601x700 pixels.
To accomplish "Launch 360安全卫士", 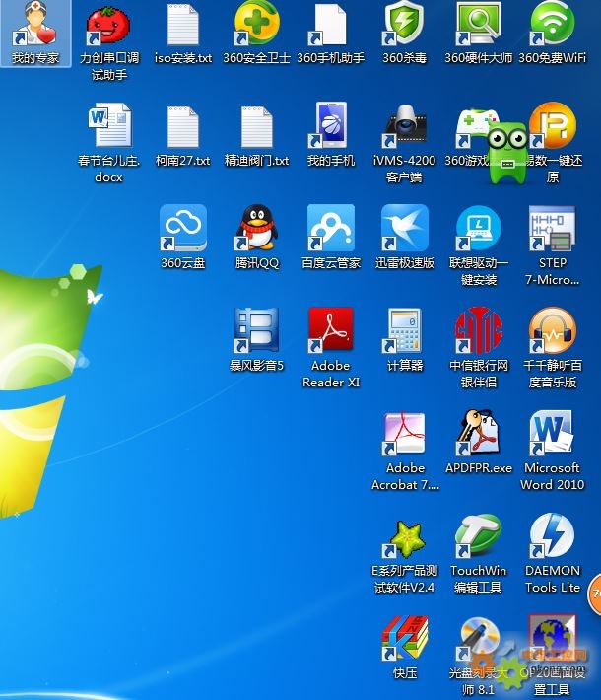I will [x=256, y=24].
